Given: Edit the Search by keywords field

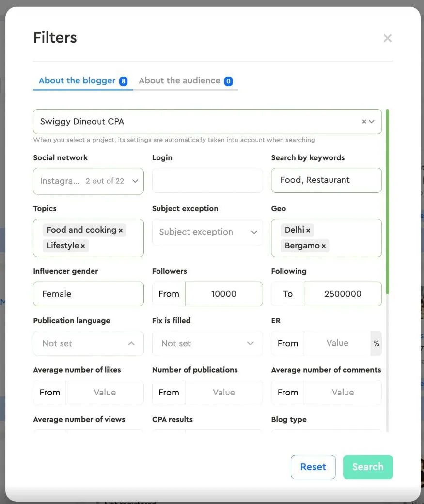Looking at the screenshot, I should [326, 180].
